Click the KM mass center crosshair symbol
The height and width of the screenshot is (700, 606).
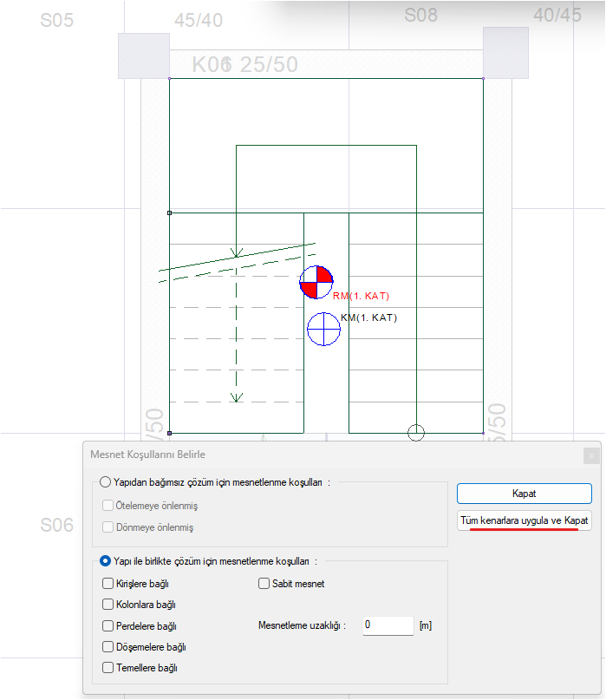pyautogui.click(x=323, y=329)
